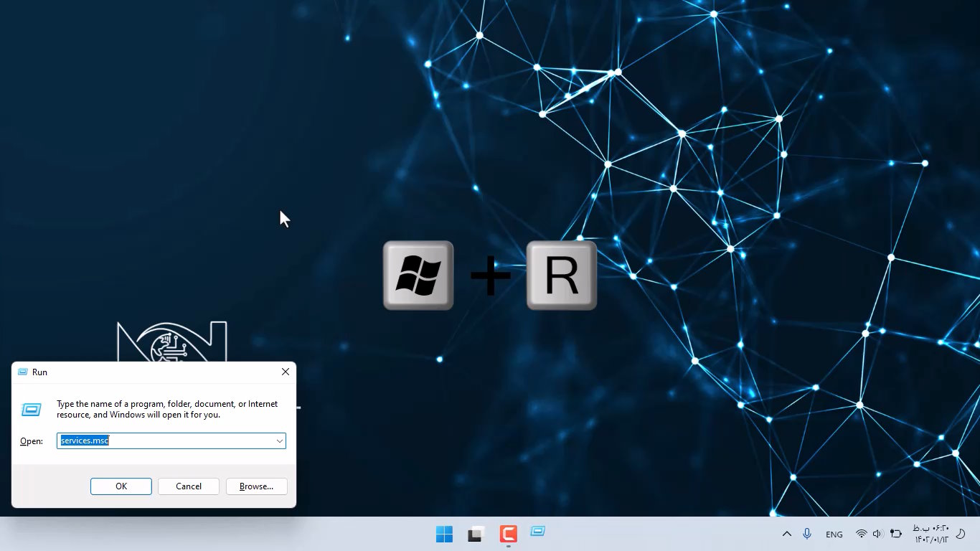
Task: Expand the Open combo box dropdown arrow
Action: pos(279,441)
